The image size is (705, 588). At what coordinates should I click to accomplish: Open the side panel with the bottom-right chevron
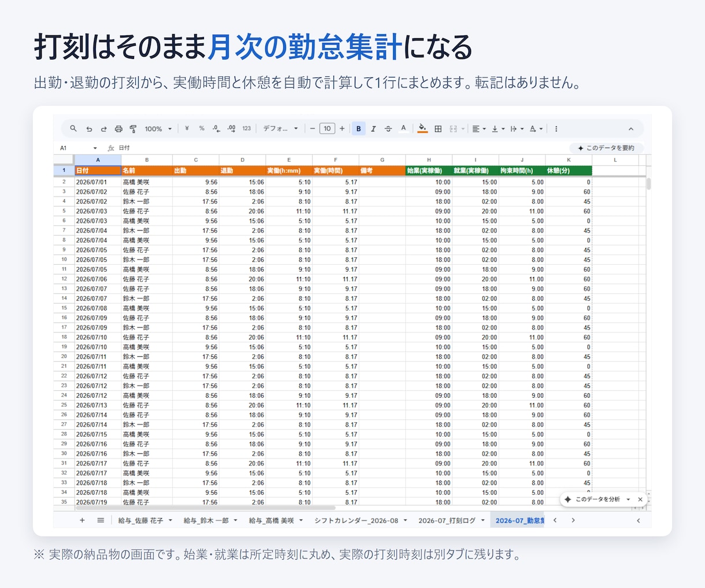639,520
